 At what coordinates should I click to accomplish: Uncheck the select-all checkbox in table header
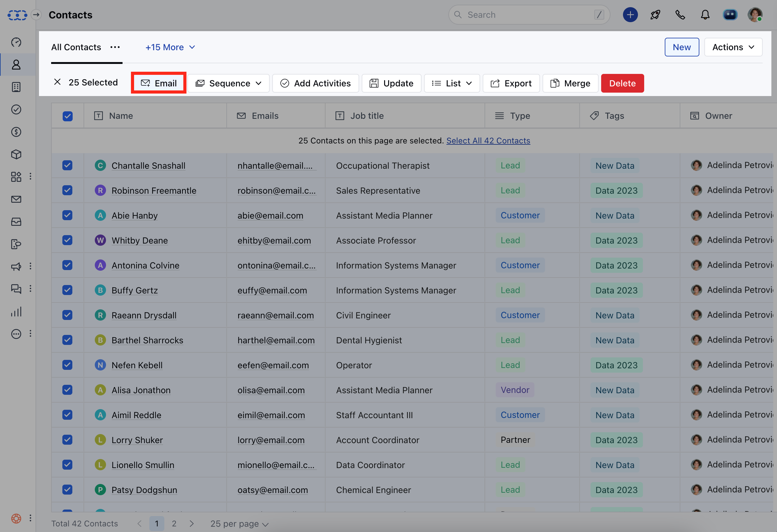68,116
